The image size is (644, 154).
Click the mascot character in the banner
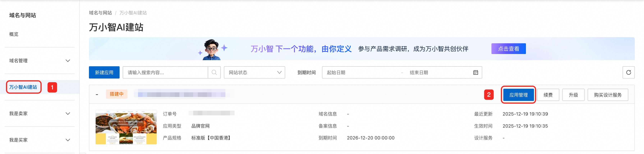tap(212, 49)
